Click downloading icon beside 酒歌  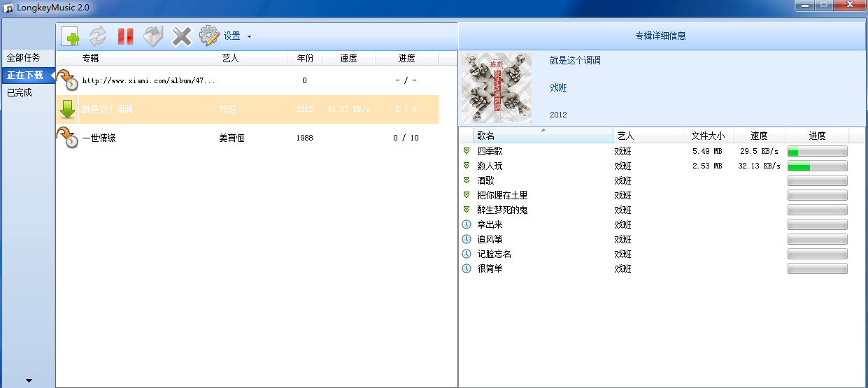tap(467, 180)
